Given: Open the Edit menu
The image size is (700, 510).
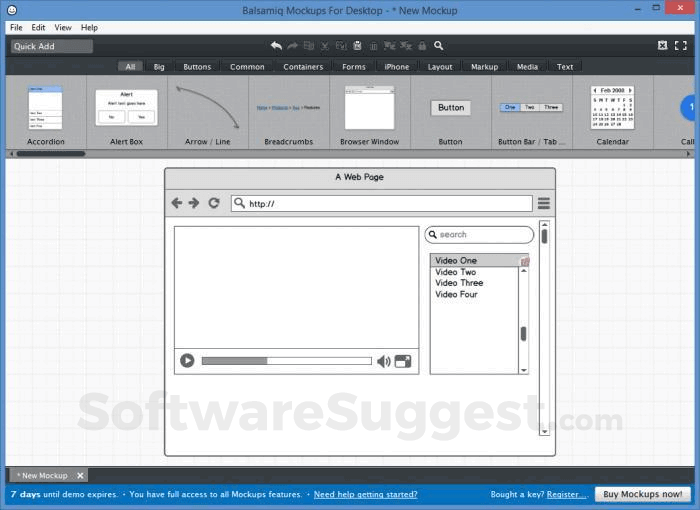Looking at the screenshot, I should coord(38,28).
